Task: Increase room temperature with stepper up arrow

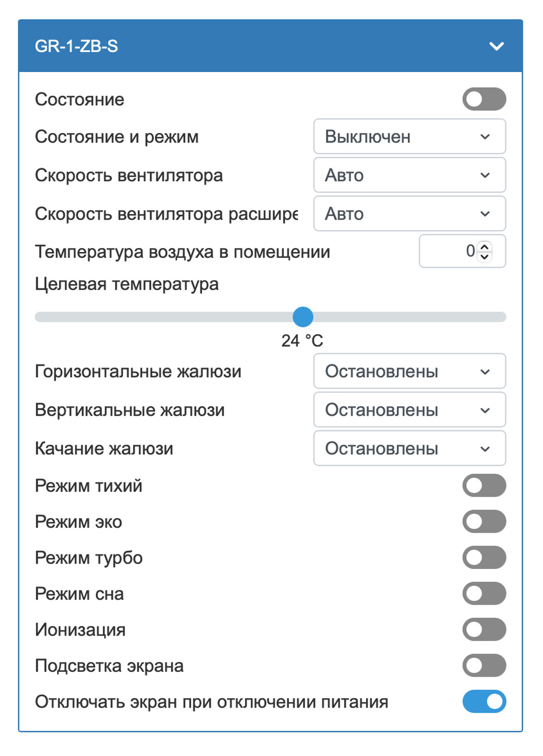Action: click(x=485, y=246)
